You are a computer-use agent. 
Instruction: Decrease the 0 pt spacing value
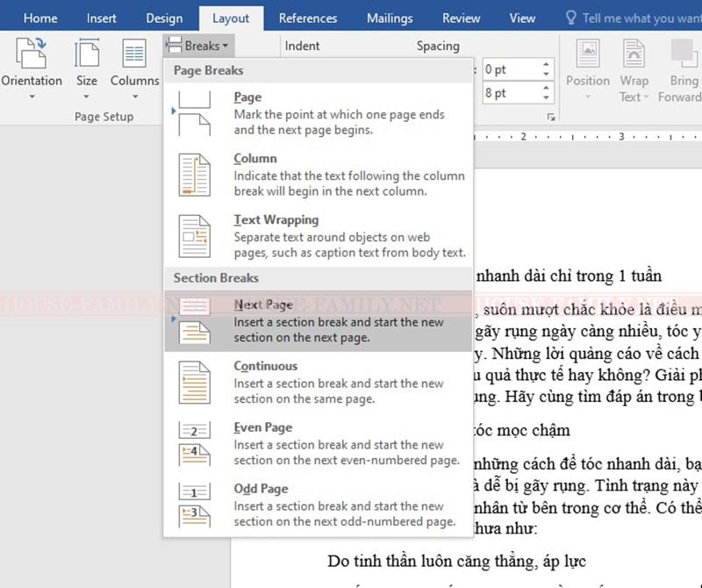tap(546, 74)
